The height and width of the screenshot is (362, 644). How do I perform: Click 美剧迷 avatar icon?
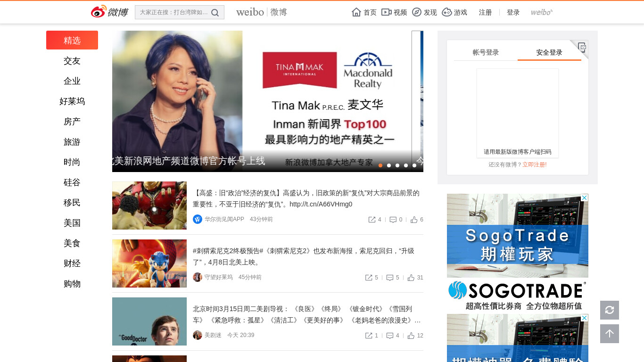(198, 335)
